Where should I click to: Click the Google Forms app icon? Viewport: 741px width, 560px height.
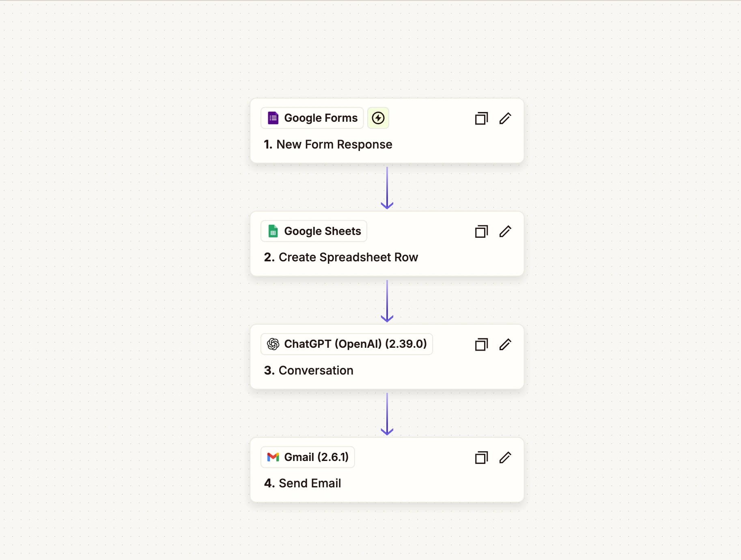tap(273, 118)
